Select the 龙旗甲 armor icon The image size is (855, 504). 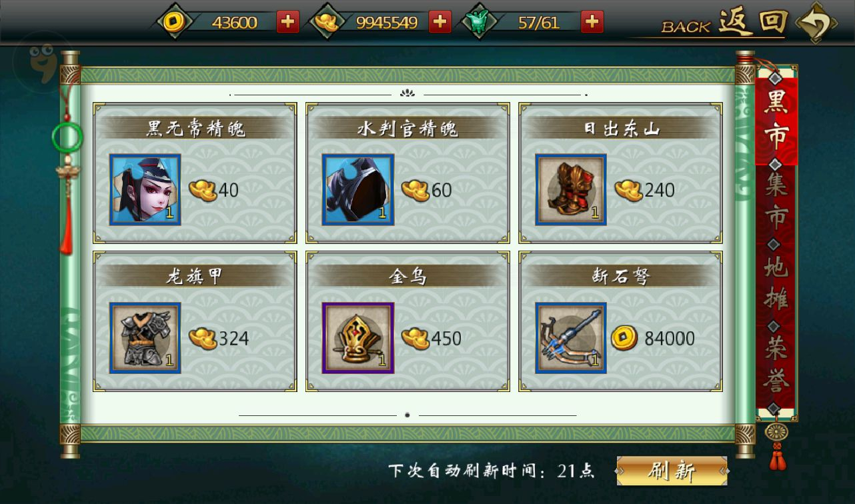tap(145, 338)
